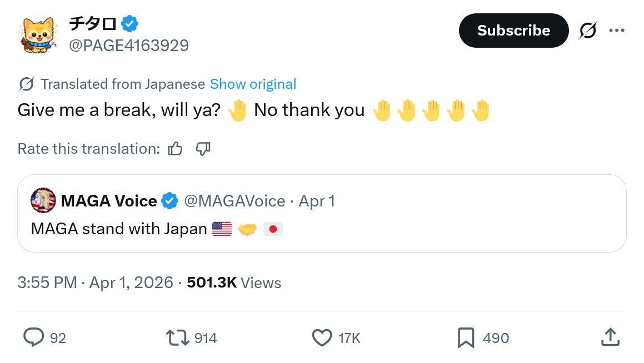Image resolution: width=644 pixels, height=363 pixels.
Task: Click the Subscribe button
Action: [513, 31]
